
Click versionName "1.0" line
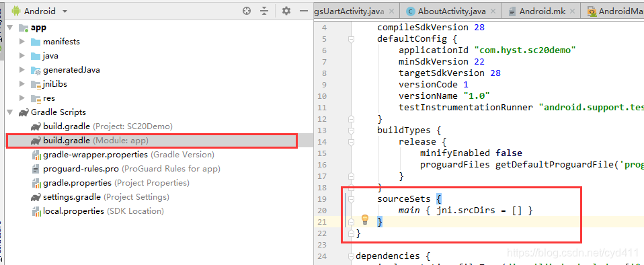click(x=444, y=96)
